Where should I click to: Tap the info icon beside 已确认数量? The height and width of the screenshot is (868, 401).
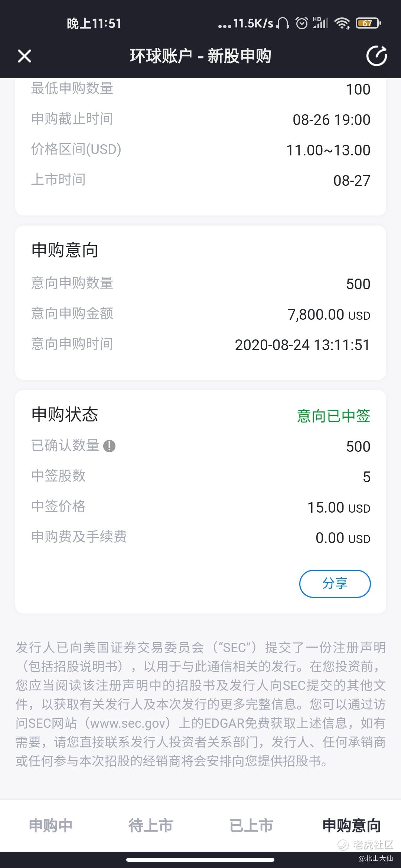point(109,446)
